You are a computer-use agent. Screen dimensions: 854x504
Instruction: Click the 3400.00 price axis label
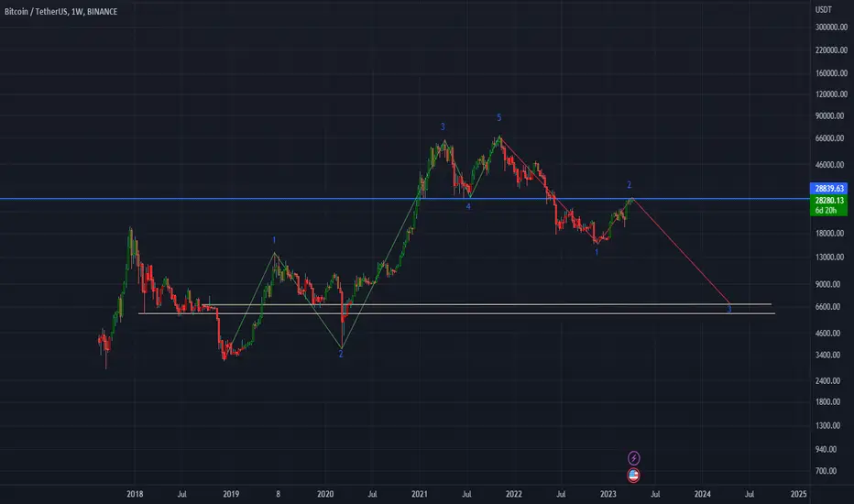[x=827, y=356]
